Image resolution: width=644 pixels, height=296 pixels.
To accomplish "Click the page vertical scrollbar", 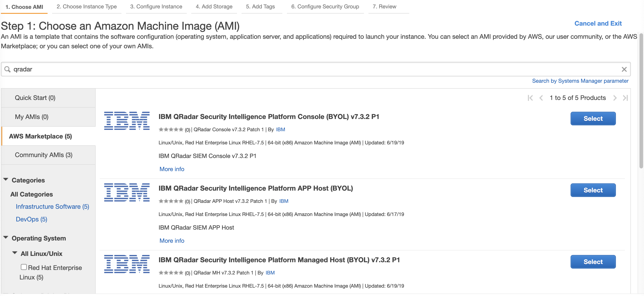I will [x=641, y=100].
